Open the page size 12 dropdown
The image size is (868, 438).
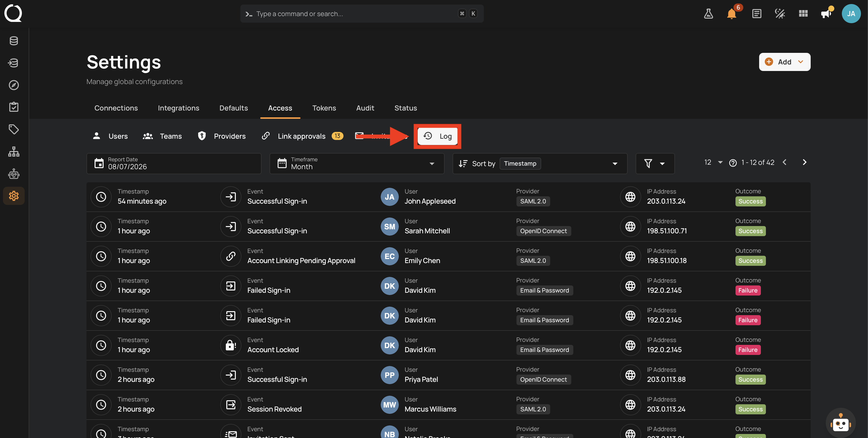point(713,162)
